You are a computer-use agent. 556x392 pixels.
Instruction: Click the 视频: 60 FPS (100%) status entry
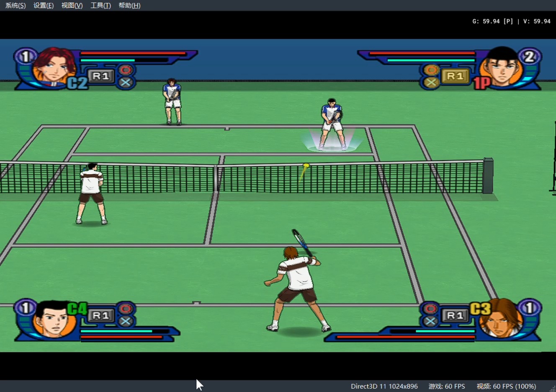506,386
